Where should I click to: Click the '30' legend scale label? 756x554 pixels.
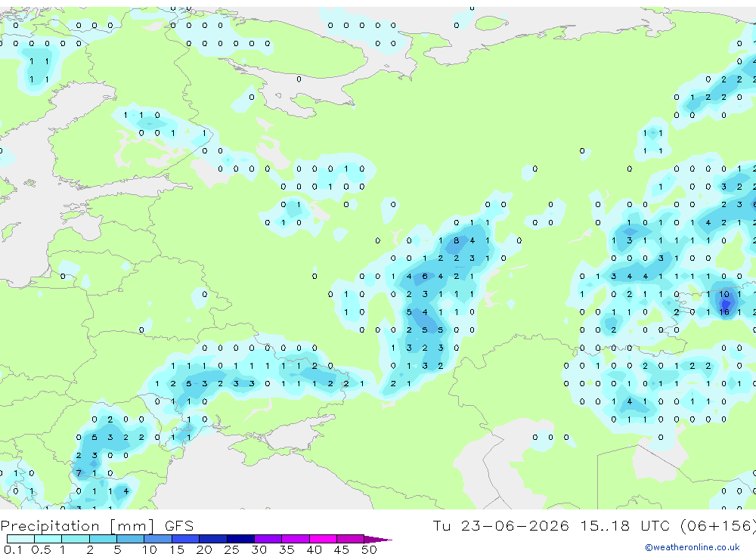259,549
